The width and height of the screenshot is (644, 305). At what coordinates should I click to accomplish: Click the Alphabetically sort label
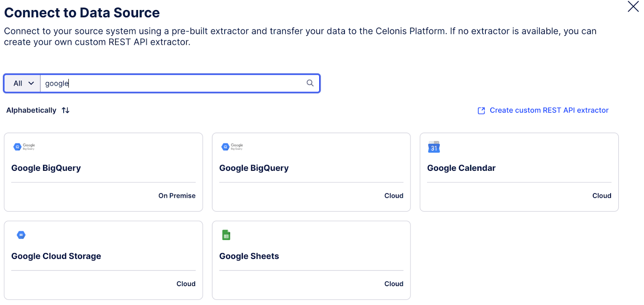coord(31,110)
